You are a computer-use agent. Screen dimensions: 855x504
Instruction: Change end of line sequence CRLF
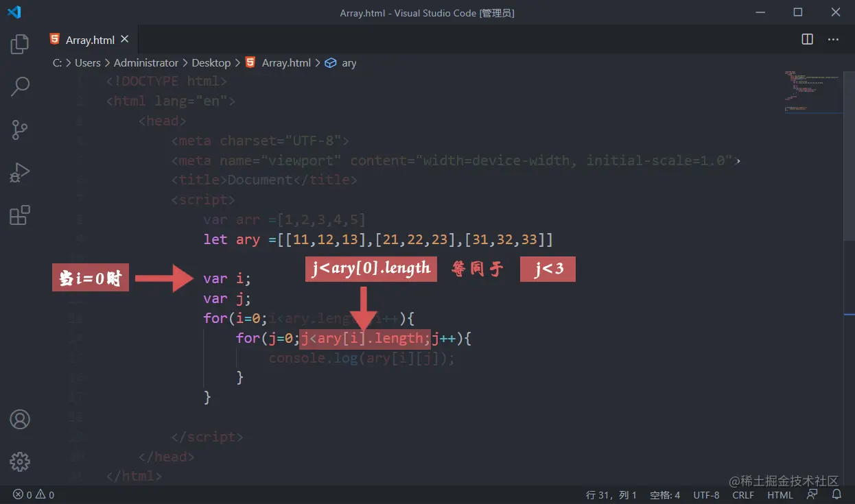pyautogui.click(x=743, y=494)
